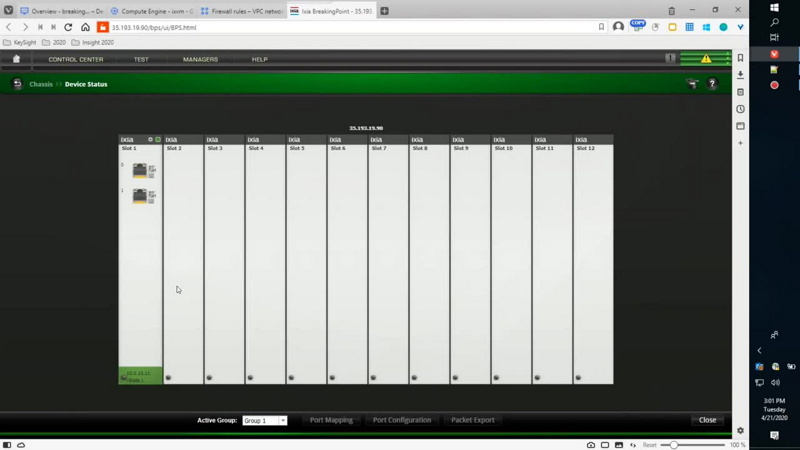800x450 pixels.
Task: Open the KeySight bookmarks folder
Action: tap(20, 42)
